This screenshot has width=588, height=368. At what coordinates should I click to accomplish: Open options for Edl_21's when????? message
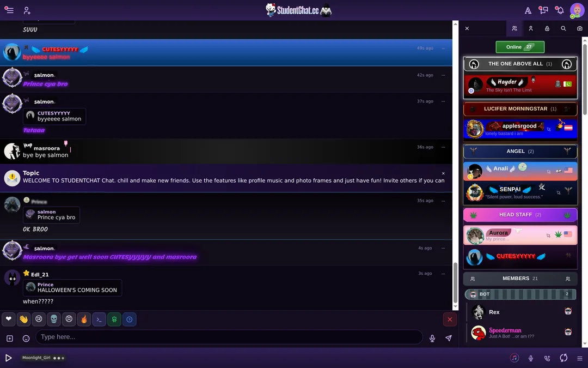pyautogui.click(x=443, y=274)
